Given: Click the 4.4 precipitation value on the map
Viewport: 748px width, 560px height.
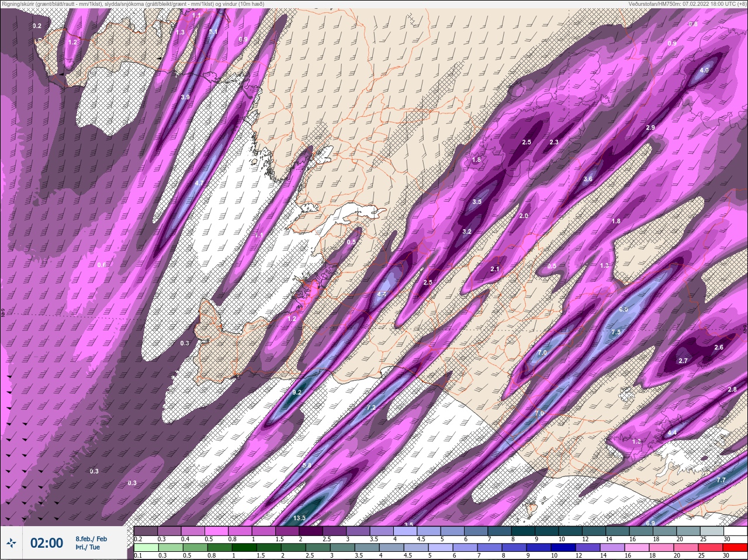Looking at the screenshot, I should click(672, 433).
